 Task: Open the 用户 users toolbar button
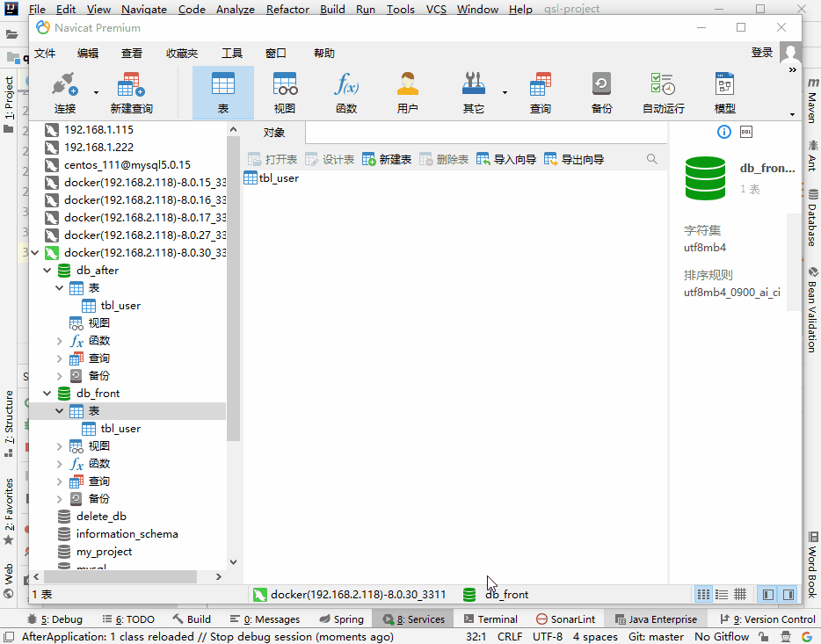[x=407, y=93]
